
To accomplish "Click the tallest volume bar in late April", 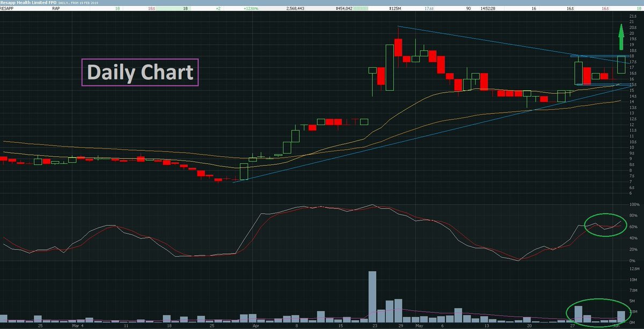I will 372,296.
